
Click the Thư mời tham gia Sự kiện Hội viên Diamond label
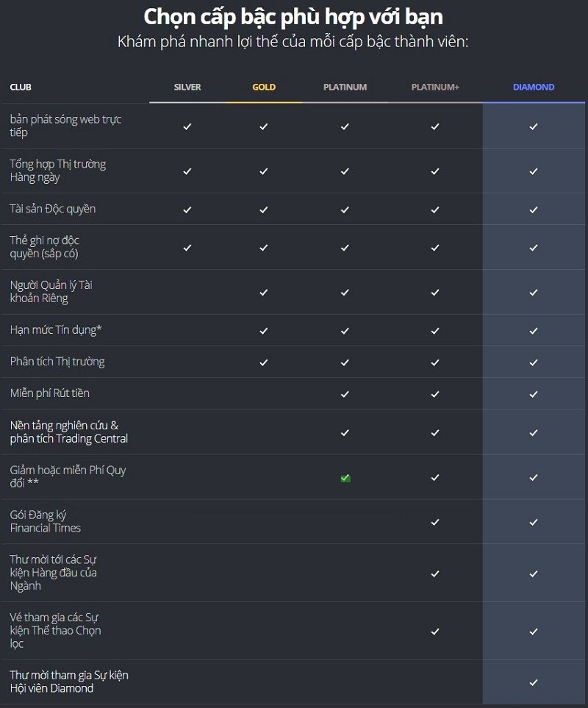tap(69, 682)
